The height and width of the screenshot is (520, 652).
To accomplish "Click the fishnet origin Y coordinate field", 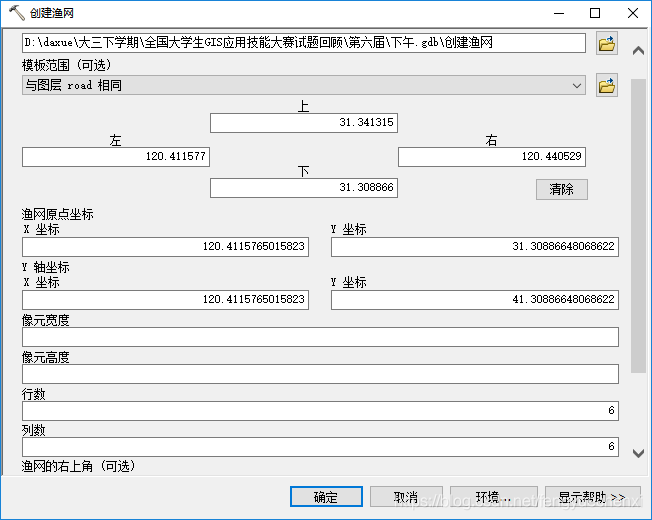I will click(x=475, y=247).
